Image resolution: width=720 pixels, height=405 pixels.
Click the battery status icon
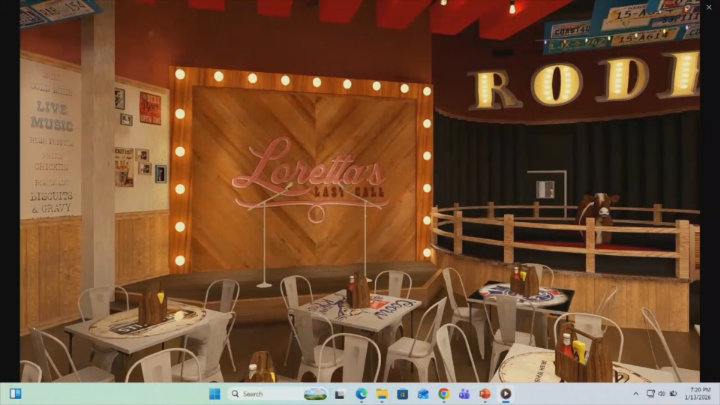(674, 394)
